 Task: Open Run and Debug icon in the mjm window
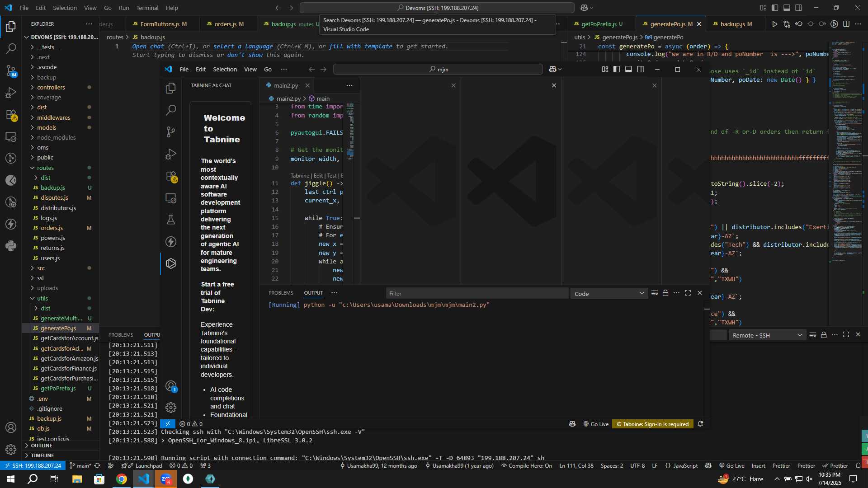(x=171, y=154)
